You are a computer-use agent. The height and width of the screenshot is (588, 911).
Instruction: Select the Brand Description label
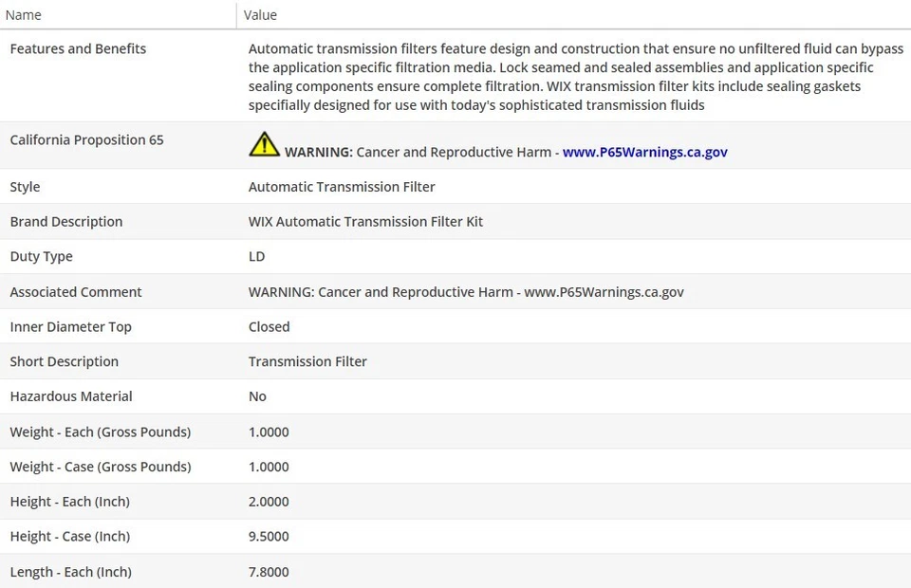66,222
